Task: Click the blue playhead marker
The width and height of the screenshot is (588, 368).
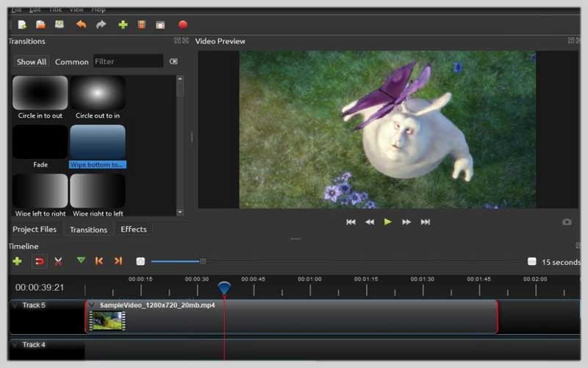Action: point(224,289)
